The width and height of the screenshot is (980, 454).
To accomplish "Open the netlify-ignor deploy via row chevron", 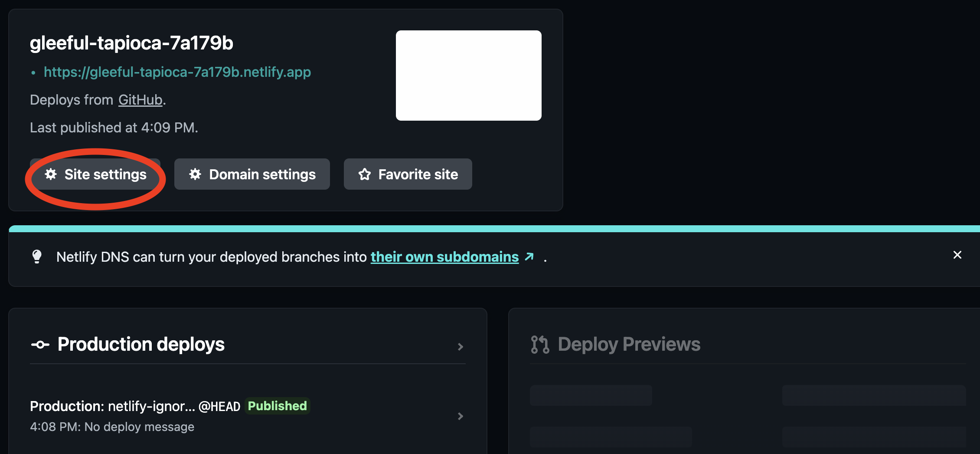I will pos(461,416).
